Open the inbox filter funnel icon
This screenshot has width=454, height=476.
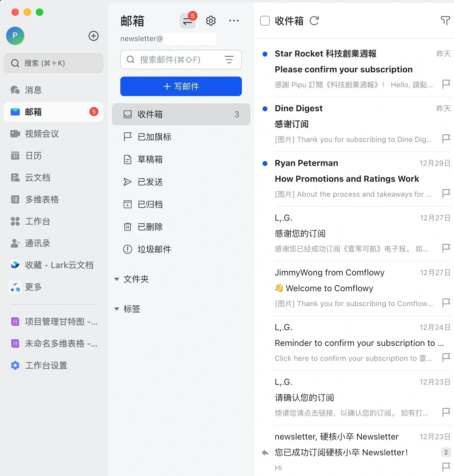pos(445,21)
